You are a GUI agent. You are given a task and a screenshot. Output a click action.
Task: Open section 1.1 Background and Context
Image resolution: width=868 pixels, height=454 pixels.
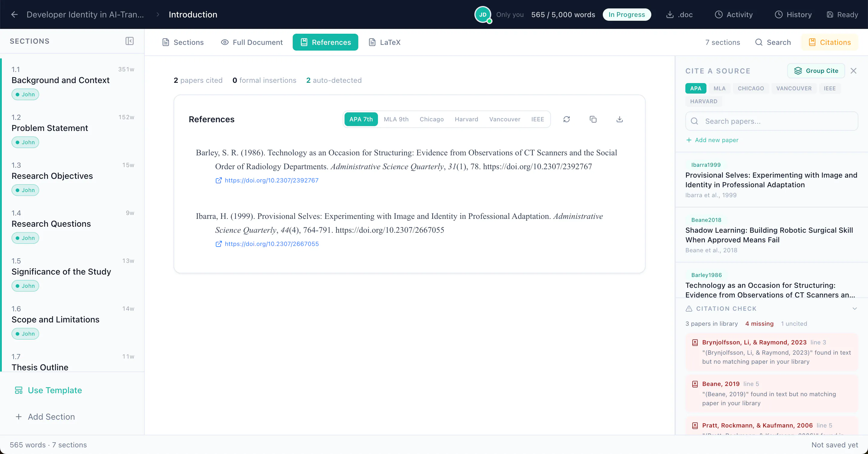73,83
